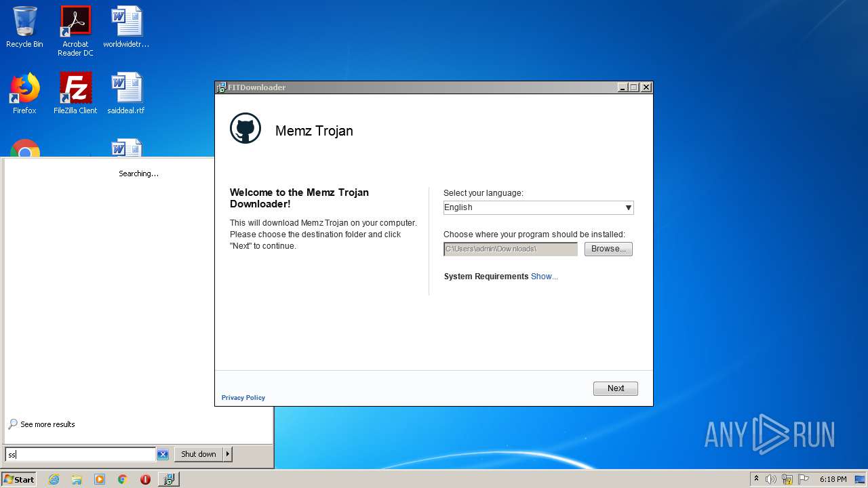Close the FITDownloader window
Screen dimensions: 868x488
[646, 87]
